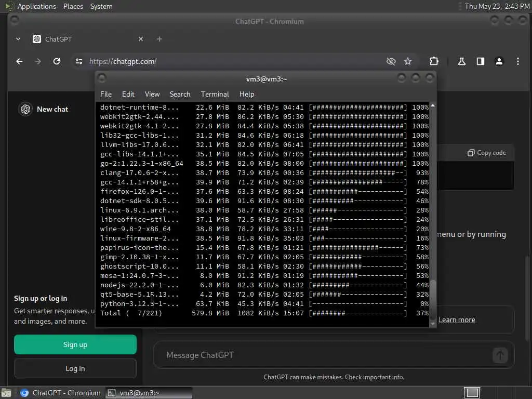Follow the Learn more link

pos(457,320)
